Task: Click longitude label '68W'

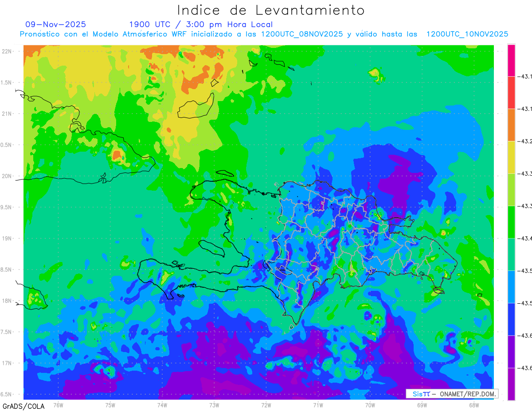Action: coord(474,405)
